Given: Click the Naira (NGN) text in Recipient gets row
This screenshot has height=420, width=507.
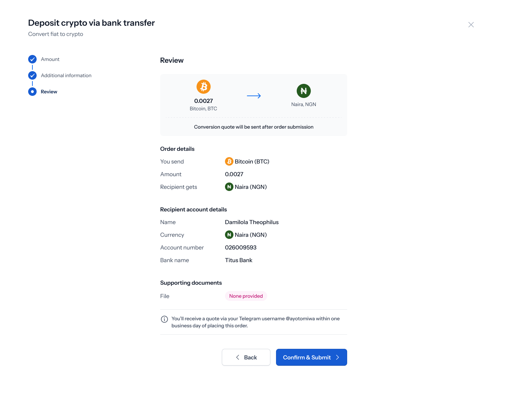Looking at the screenshot, I should [251, 187].
